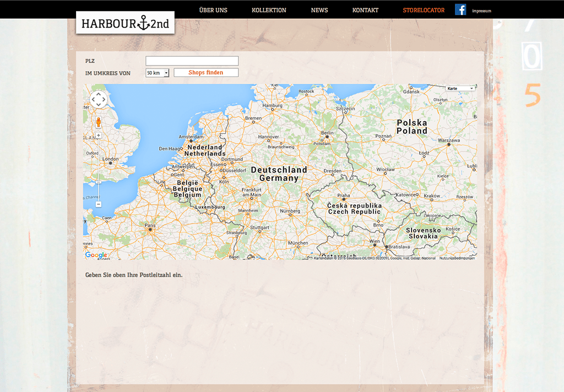This screenshot has width=564, height=392.
Task: Open the Nutzungsbedingungen link on the map
Action: point(457,258)
